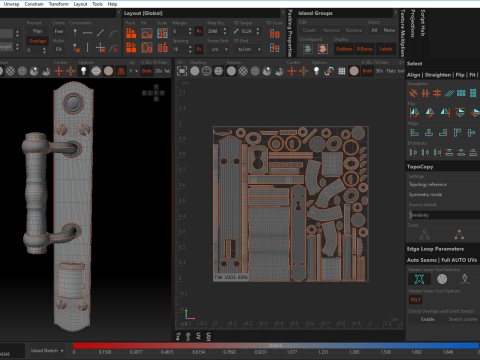
Task: Click the TD Target eyedropper picker
Action: click(x=236, y=31)
